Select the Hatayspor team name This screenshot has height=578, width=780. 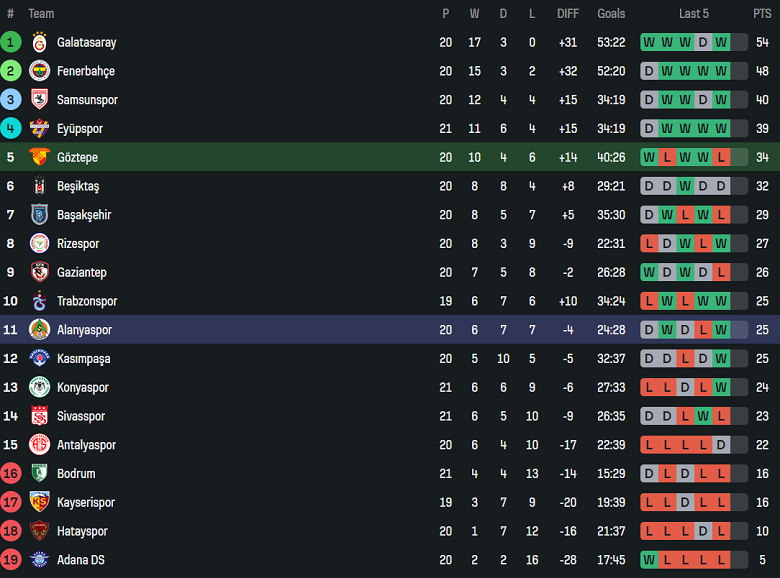[82, 531]
